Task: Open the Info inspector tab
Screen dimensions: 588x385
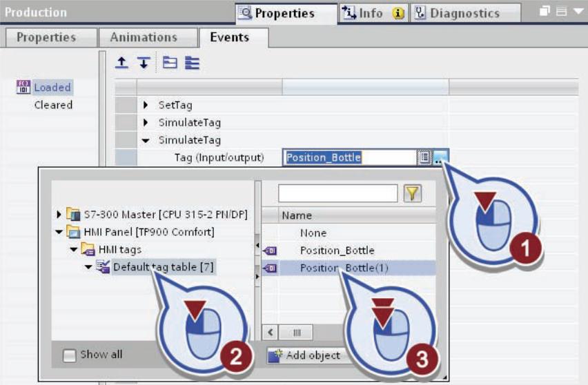Action: [x=373, y=14]
